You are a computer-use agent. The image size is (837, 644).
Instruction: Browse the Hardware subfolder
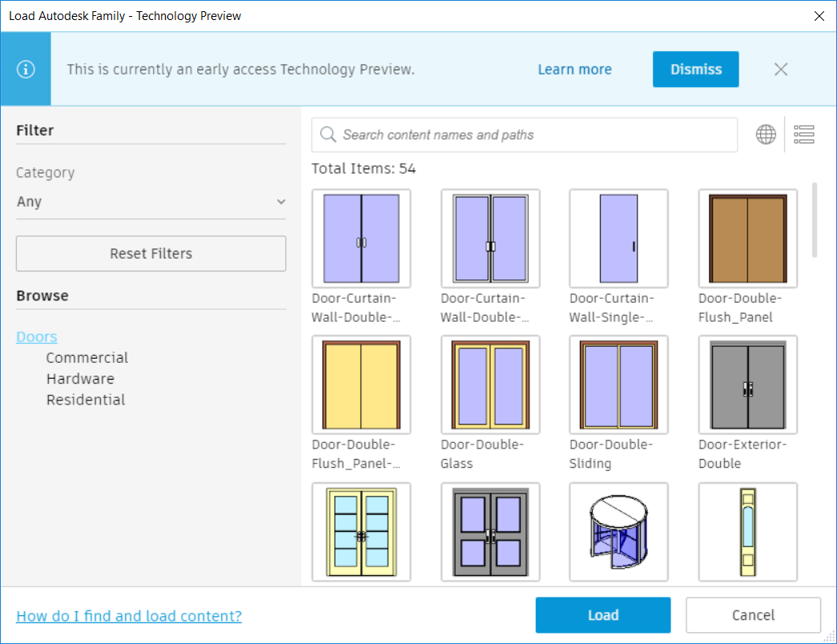click(x=80, y=379)
